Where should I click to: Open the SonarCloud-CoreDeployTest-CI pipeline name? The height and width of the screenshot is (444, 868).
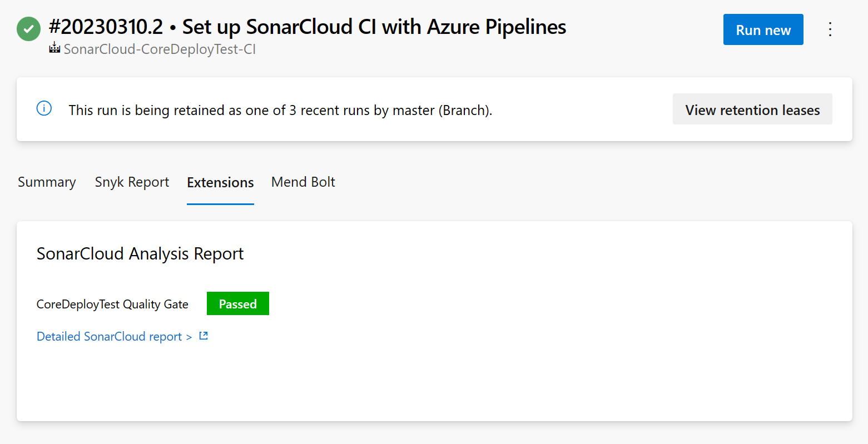tap(160, 49)
